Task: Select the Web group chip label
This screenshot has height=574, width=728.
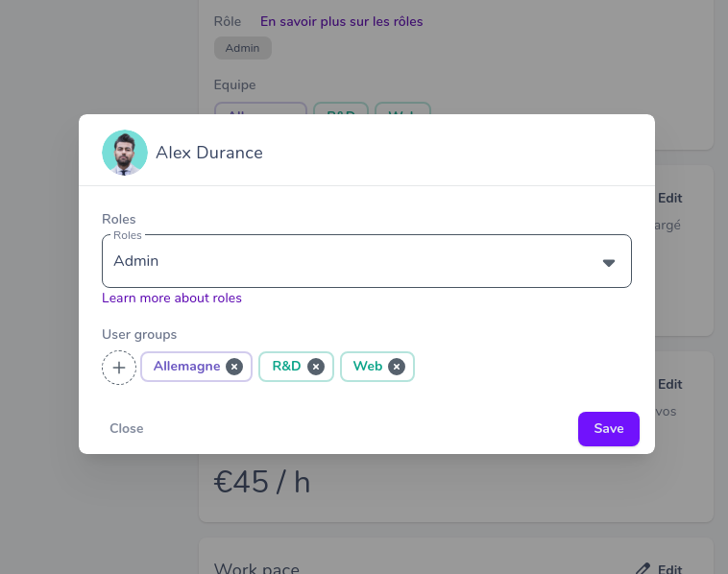Action: click(x=368, y=366)
